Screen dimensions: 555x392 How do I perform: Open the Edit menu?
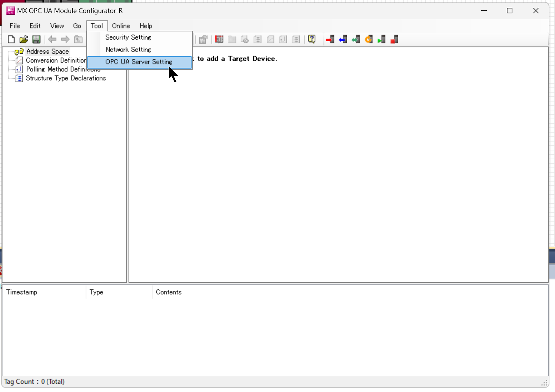(35, 26)
